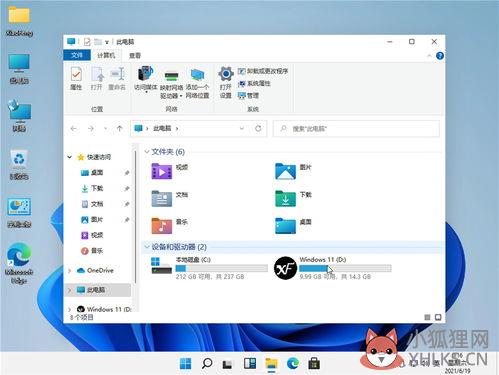
Task: Select the Control Panel desktop icon
Action: coord(19,213)
